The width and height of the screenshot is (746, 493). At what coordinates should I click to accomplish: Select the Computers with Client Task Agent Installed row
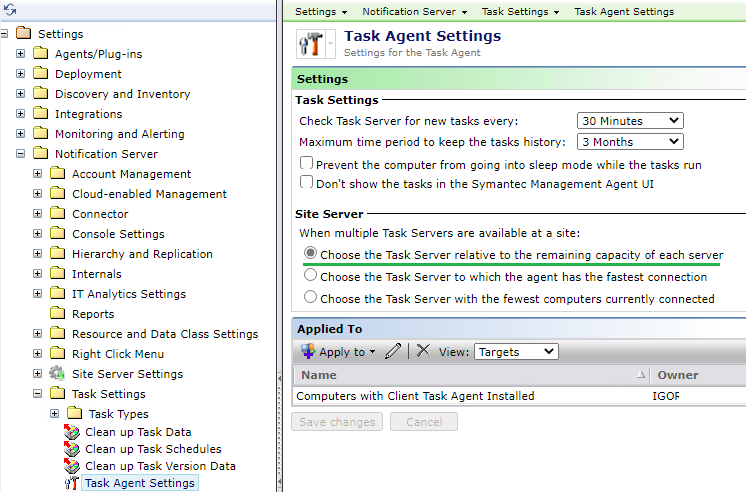point(519,396)
